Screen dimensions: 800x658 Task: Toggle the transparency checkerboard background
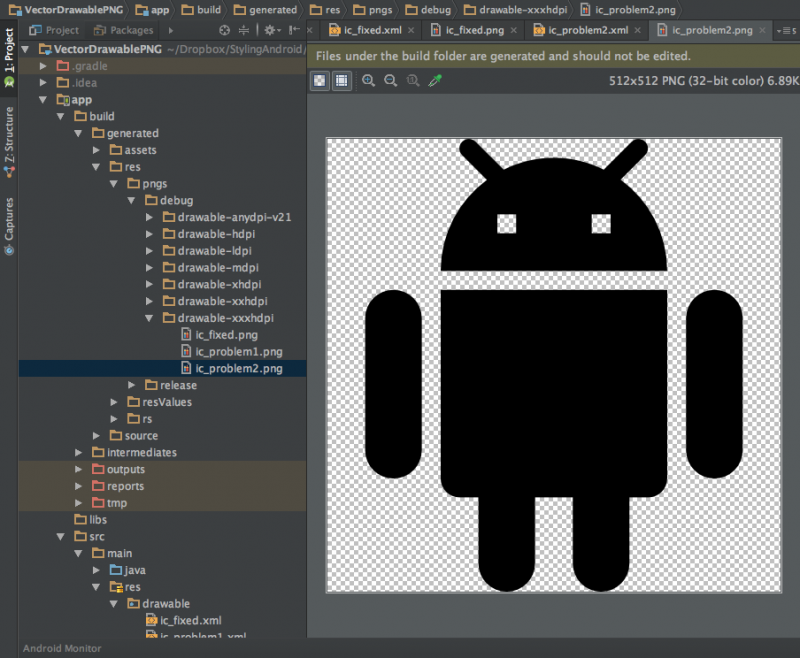[x=319, y=79]
